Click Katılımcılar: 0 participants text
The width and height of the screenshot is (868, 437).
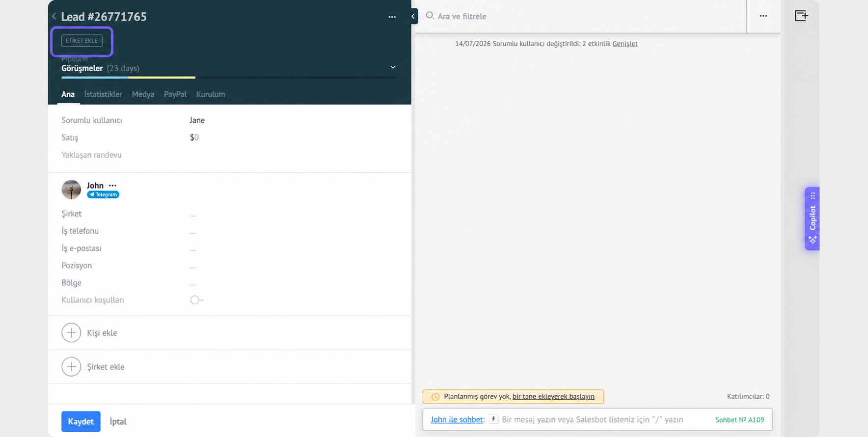748,396
